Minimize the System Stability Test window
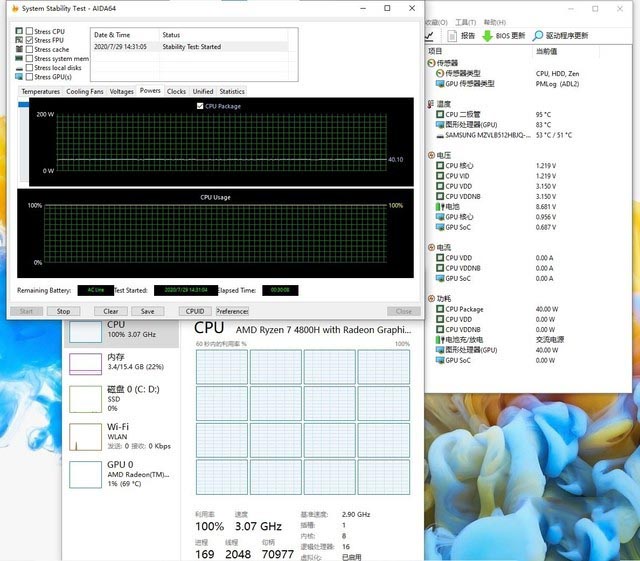640x561 pixels. pyautogui.click(x=363, y=8)
